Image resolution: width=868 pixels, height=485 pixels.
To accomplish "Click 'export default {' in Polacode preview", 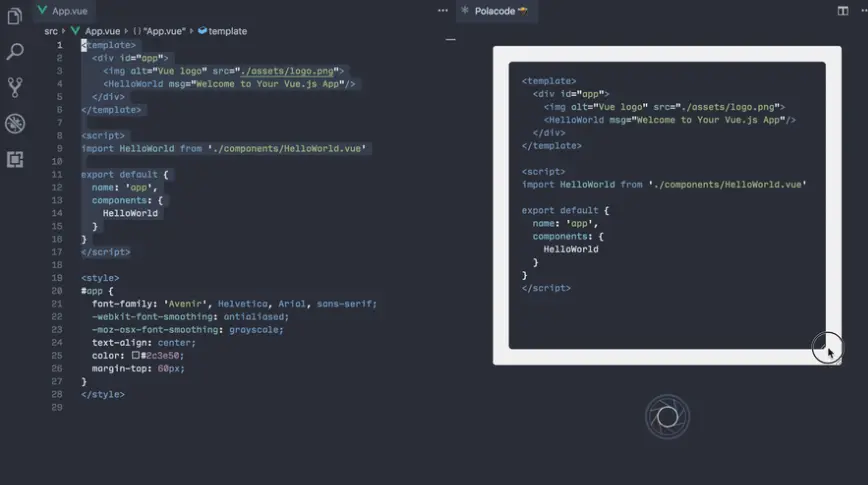I will pyautogui.click(x=565, y=210).
